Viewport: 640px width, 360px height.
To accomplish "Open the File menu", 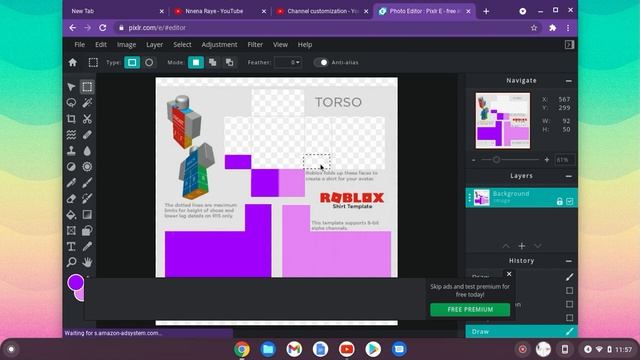I will coord(80,44).
